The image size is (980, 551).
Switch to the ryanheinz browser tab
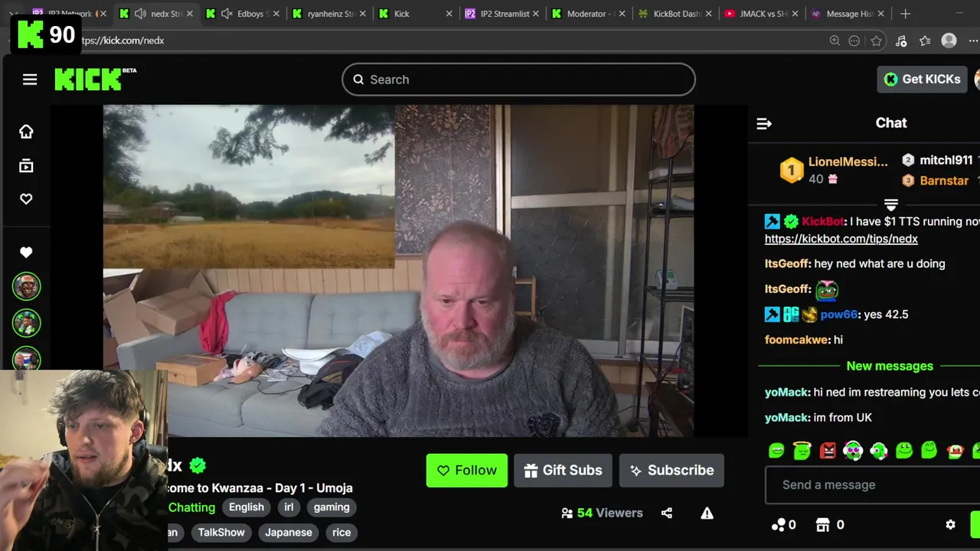[330, 14]
